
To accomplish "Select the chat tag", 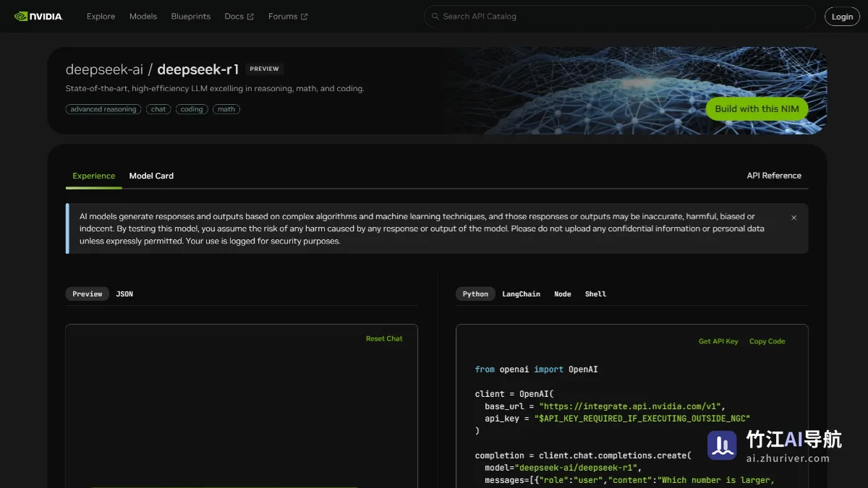I will pos(158,109).
